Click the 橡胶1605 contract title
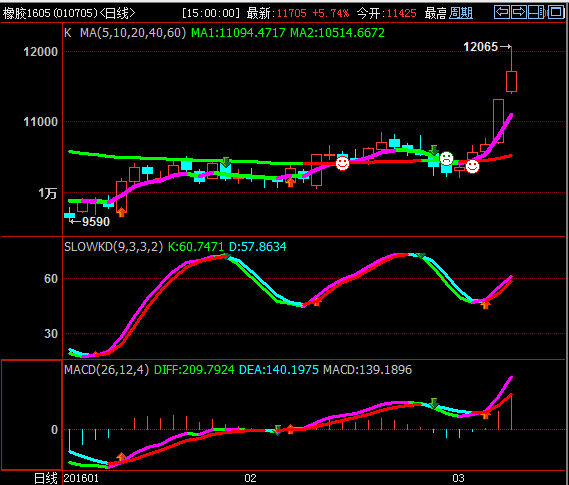Viewport: 569px width, 485px height. tap(27, 13)
